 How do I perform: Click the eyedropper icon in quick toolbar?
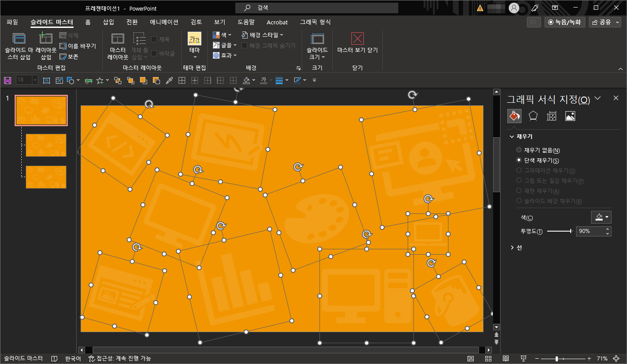pos(169,80)
